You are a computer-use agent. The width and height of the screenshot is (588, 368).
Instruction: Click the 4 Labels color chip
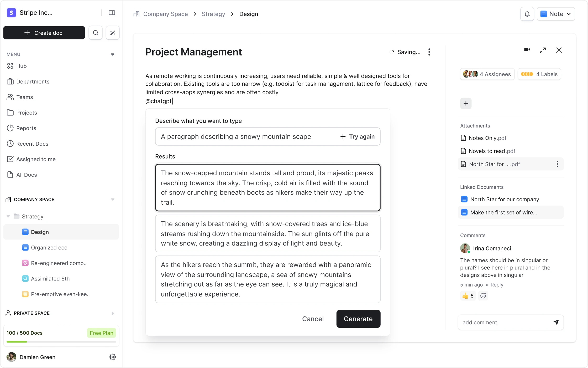[539, 74]
